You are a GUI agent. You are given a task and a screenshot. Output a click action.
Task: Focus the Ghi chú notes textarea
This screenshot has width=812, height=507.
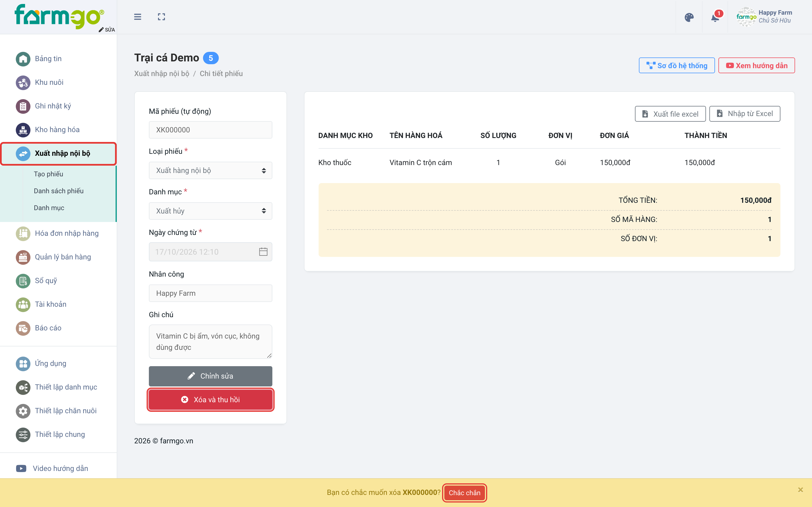point(210,341)
